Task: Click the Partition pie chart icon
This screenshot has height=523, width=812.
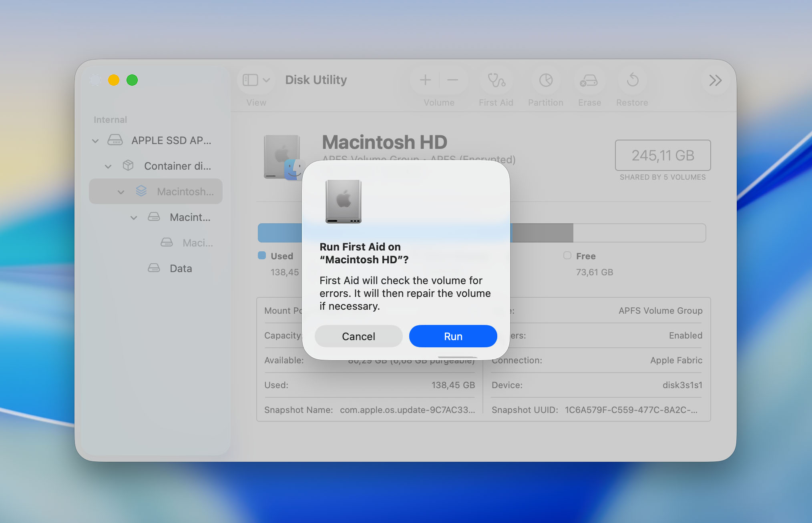Action: [x=546, y=80]
